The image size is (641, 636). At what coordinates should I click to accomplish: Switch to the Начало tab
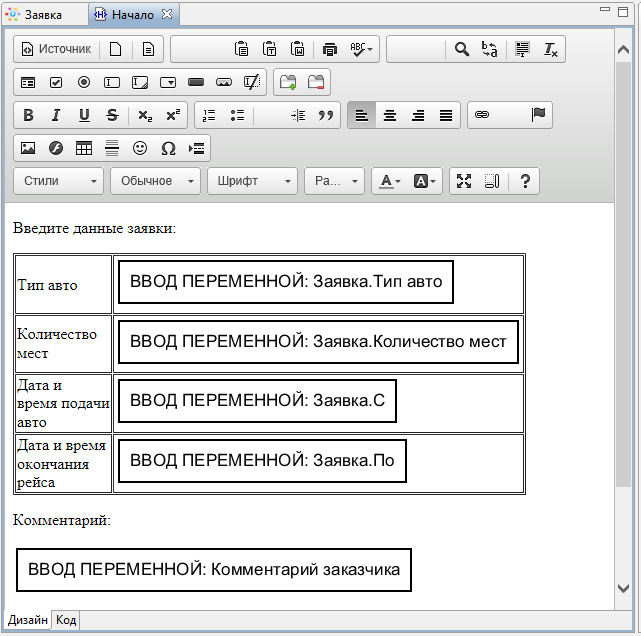(133, 15)
